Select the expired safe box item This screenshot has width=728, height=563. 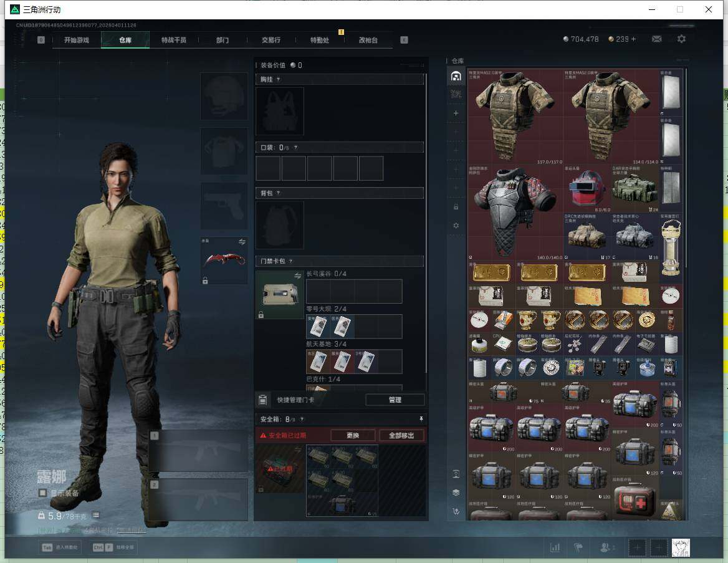click(280, 469)
